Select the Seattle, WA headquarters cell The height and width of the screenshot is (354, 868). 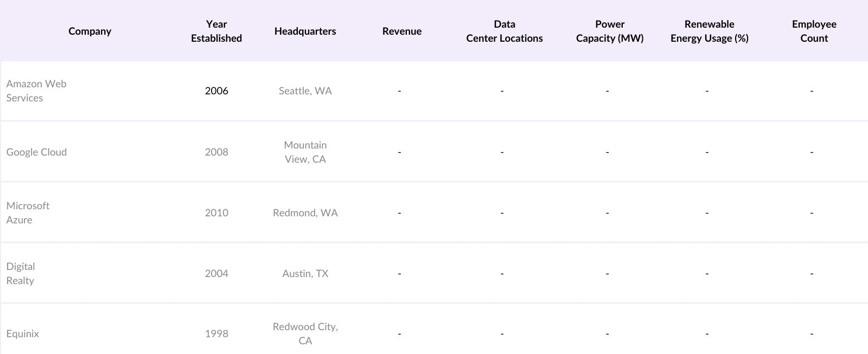[x=305, y=91]
